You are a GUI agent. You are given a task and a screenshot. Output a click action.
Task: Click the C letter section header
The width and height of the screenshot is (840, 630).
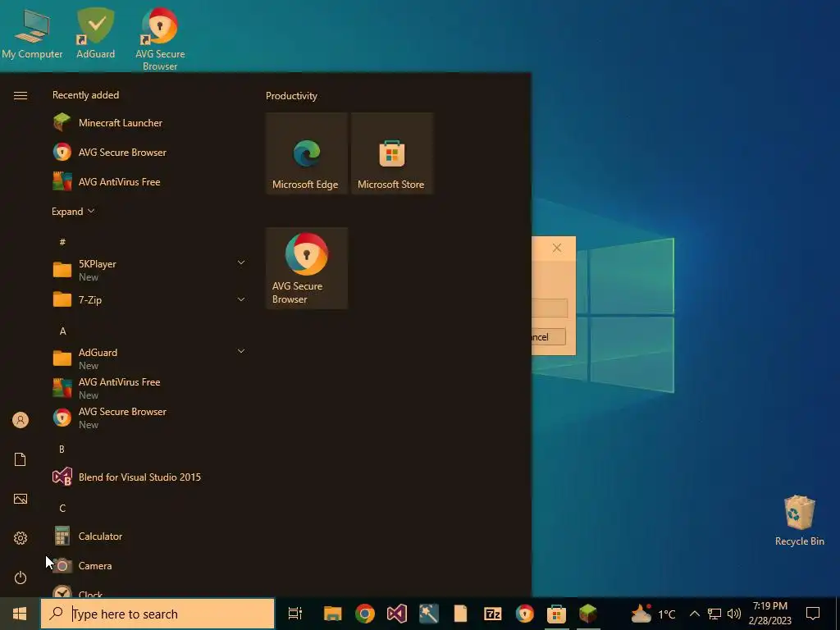point(62,508)
